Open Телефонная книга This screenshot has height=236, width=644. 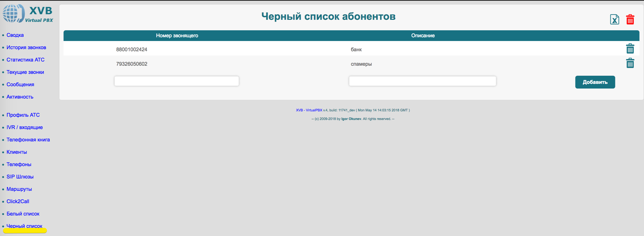[28, 140]
